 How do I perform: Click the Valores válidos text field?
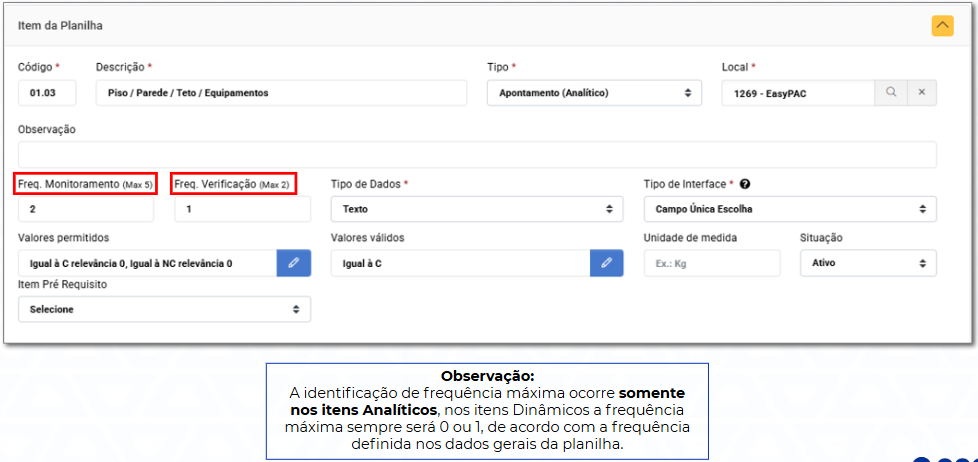pos(460,263)
